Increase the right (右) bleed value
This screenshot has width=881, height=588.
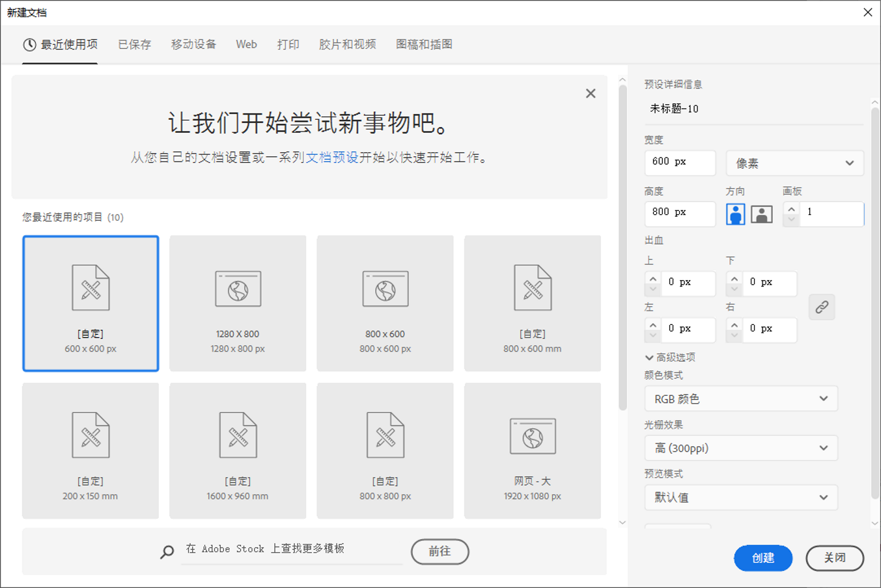[734, 325]
